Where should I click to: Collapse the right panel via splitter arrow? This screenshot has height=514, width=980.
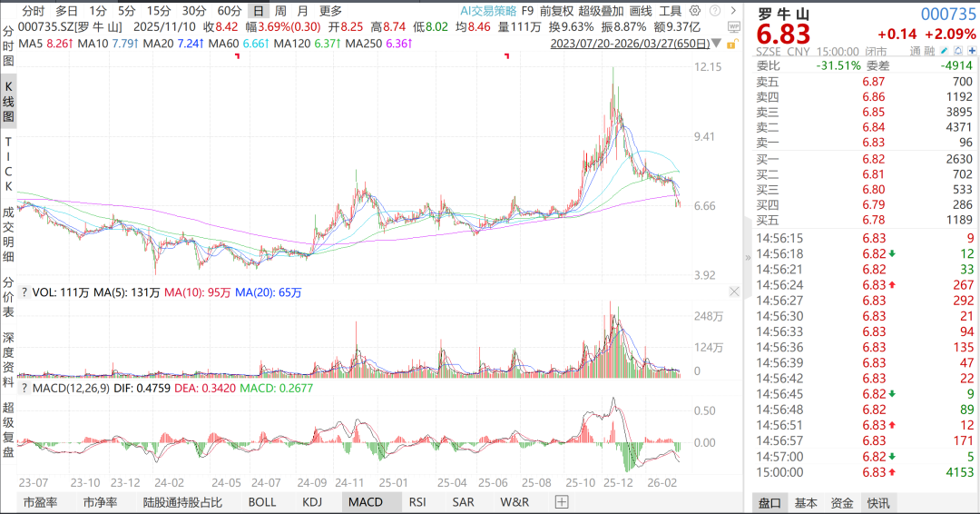pyautogui.click(x=748, y=257)
